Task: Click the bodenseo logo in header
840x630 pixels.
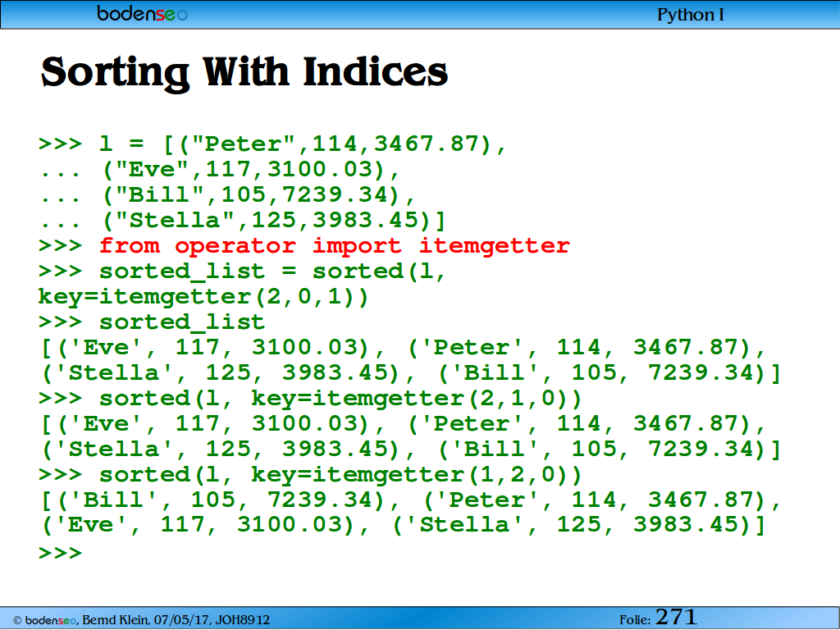Action: [142, 14]
